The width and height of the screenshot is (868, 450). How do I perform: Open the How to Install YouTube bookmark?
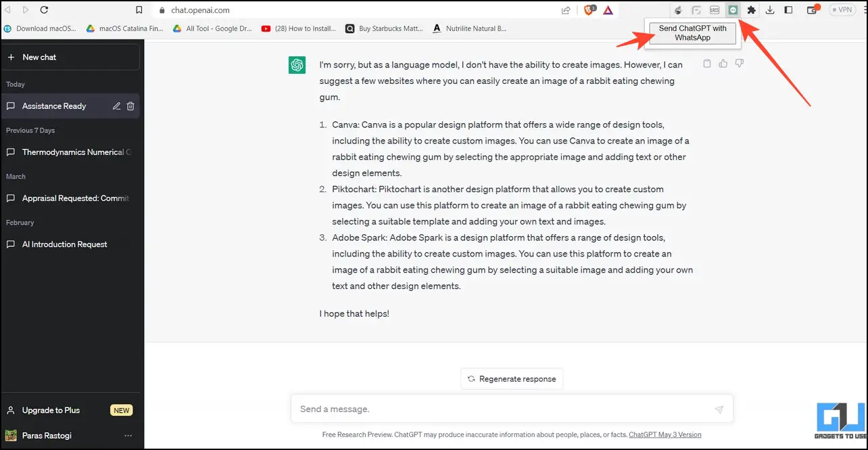(299, 28)
